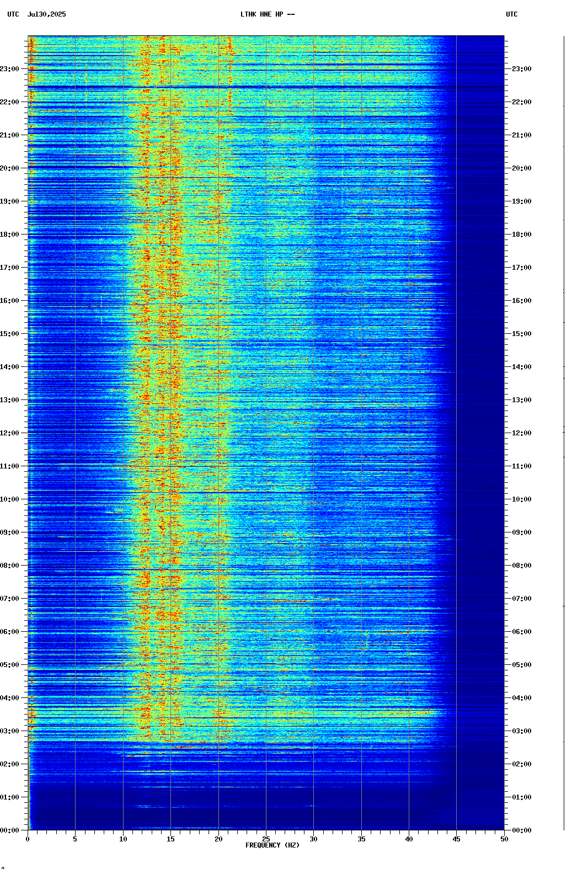Select "18:00" on the right time axis
Screen dimensions: 588x874
pyautogui.click(x=522, y=235)
